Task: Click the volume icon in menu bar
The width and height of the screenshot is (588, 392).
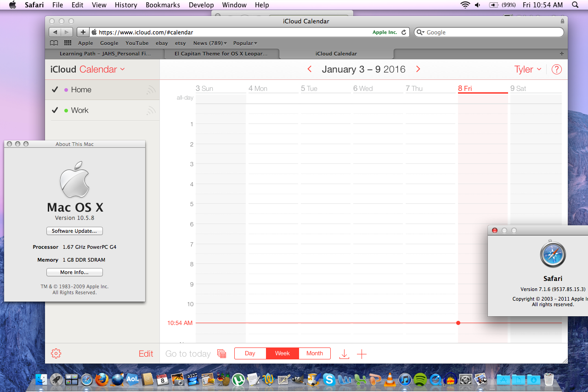Action: click(x=478, y=5)
